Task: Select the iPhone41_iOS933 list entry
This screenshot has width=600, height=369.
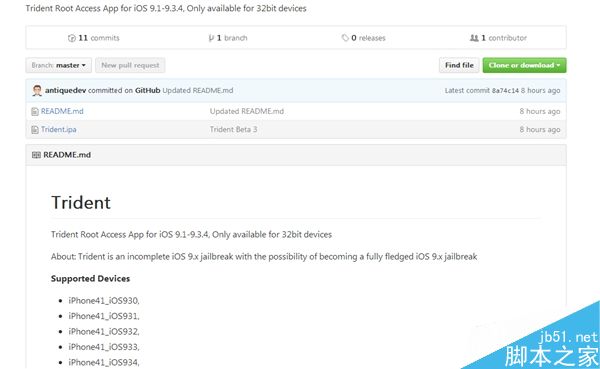Action: pyautogui.click(x=104, y=346)
